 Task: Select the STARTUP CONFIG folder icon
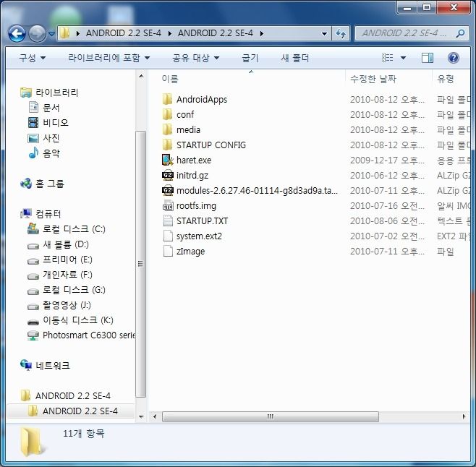pyautogui.click(x=167, y=145)
